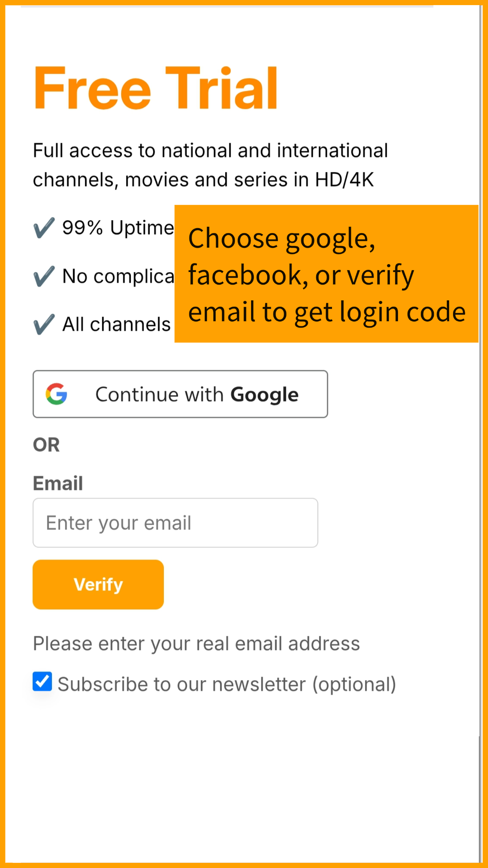Focus the Enter your email field

coord(175,523)
